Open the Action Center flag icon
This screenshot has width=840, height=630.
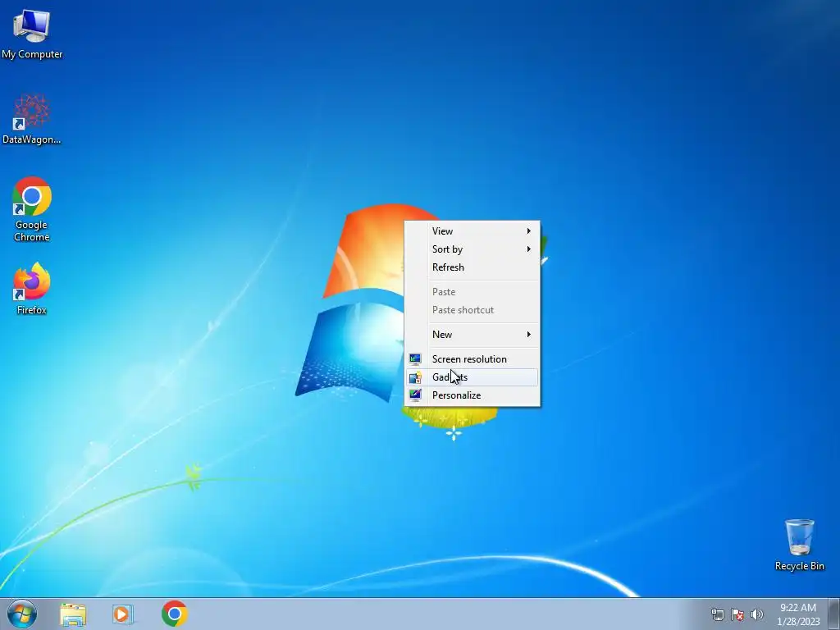tap(737, 614)
